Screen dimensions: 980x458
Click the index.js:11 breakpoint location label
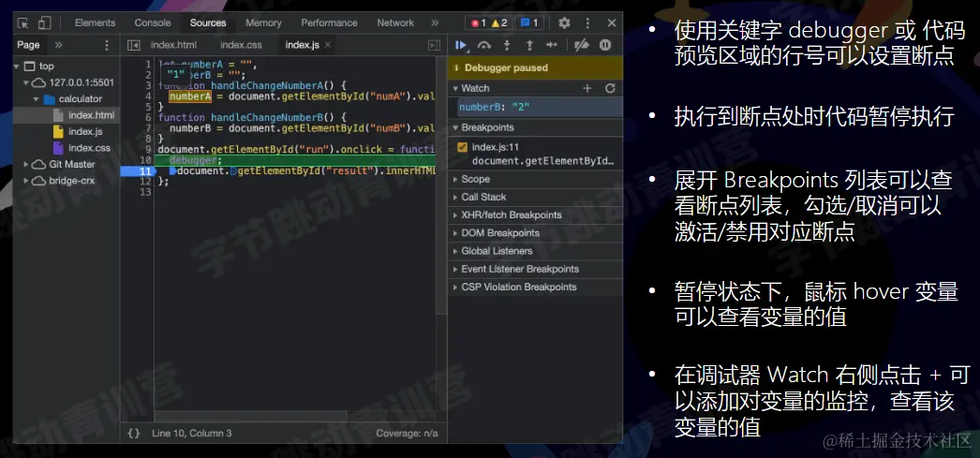click(496, 147)
